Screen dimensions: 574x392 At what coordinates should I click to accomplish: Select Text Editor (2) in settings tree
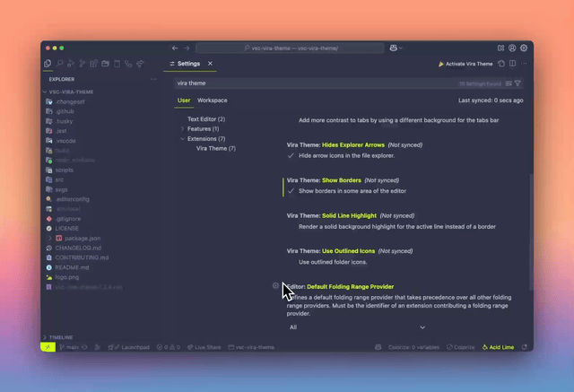[206, 119]
